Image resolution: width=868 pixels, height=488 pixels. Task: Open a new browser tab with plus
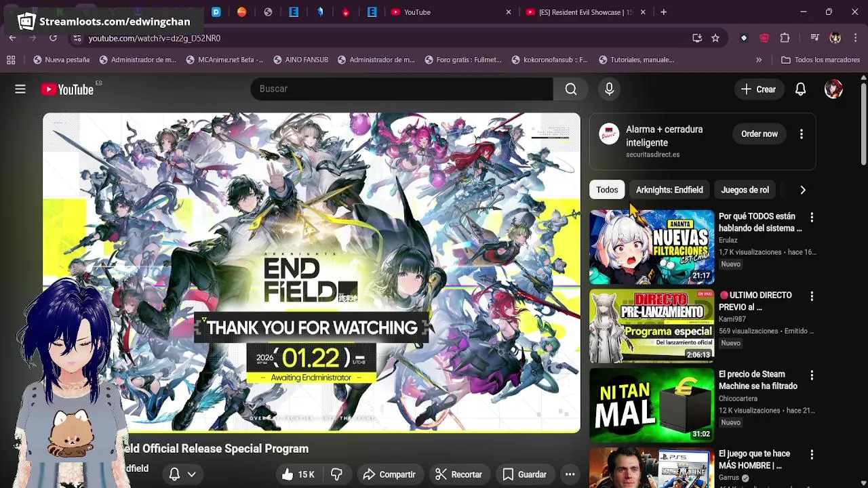click(663, 12)
